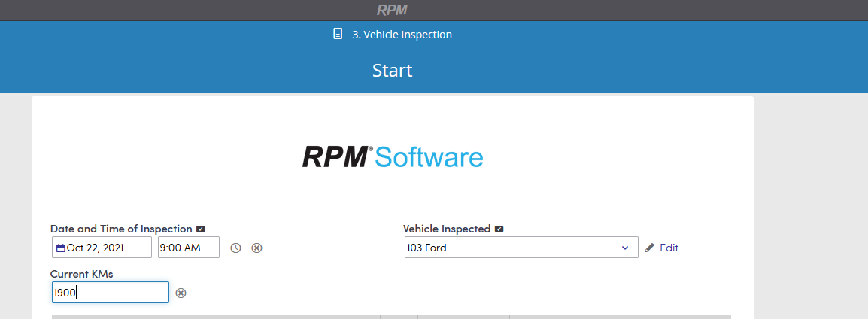This screenshot has height=319, width=868.
Task: Click the Current KMs label
Action: [x=81, y=274]
